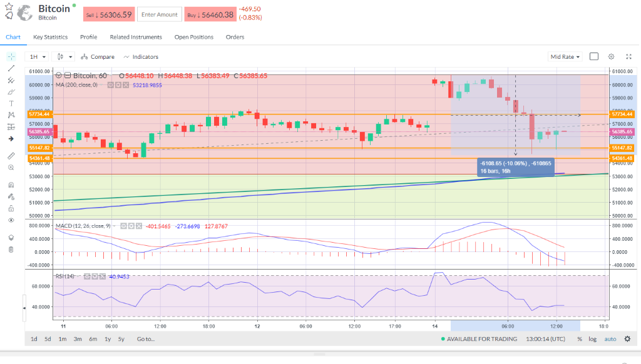The width and height of the screenshot is (641, 364).
Task: Click the trash icon to remove drawings
Action: click(11, 250)
